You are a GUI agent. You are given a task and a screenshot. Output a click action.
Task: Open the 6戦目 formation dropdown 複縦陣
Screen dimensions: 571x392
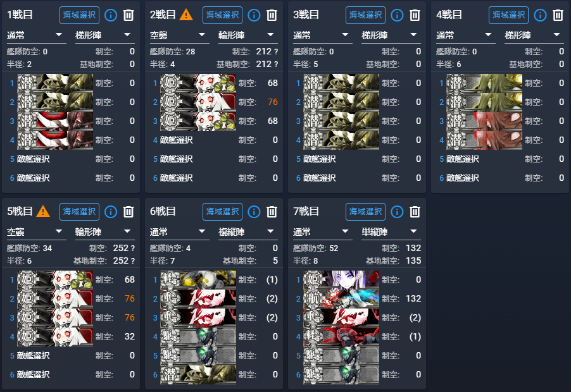248,232
